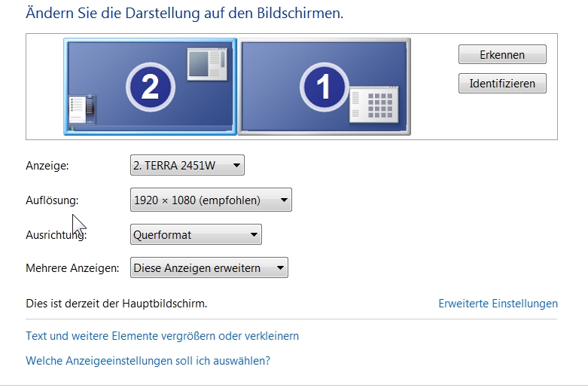Click the Mehrere Anzeigen label

[72, 268]
